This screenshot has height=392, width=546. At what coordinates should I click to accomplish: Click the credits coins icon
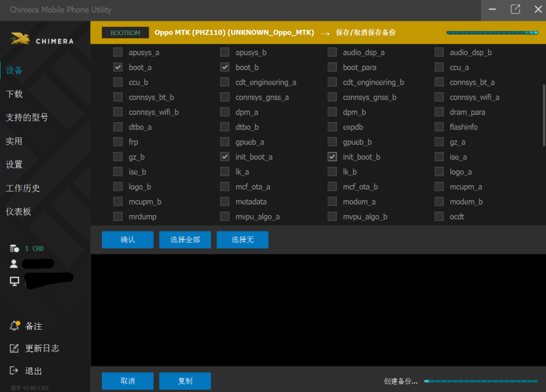point(14,249)
